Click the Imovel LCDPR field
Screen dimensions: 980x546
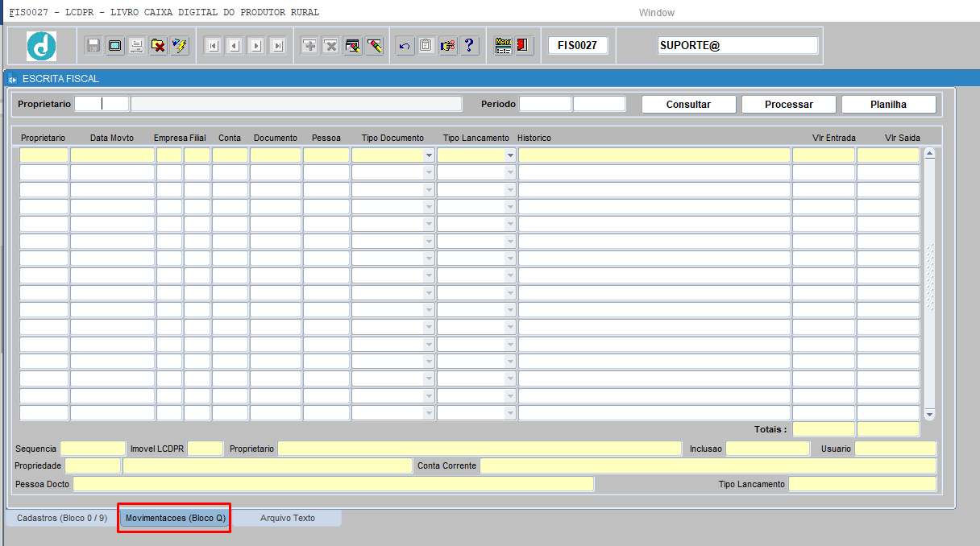pos(206,449)
